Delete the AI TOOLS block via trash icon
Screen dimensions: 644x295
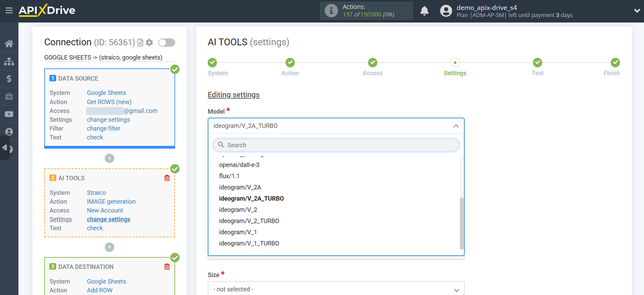(x=167, y=178)
